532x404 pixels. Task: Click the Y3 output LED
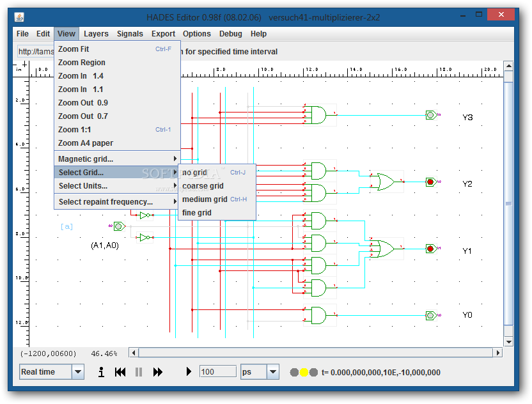coord(431,115)
